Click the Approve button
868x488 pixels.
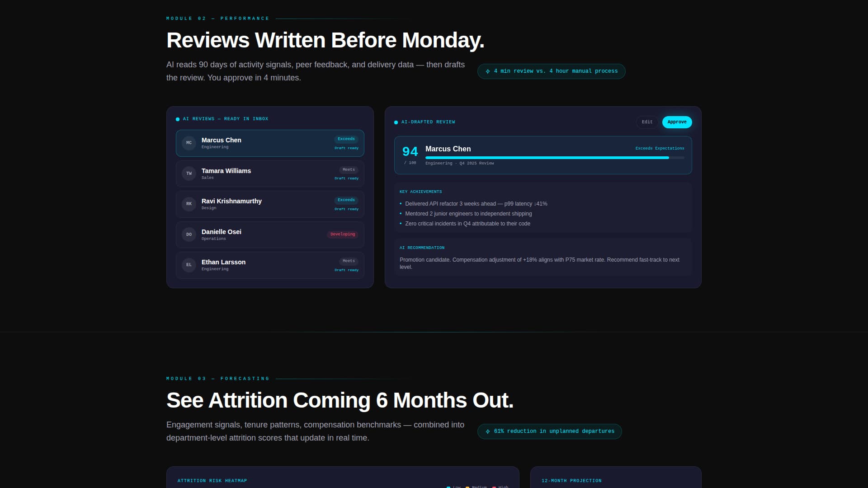pos(677,122)
